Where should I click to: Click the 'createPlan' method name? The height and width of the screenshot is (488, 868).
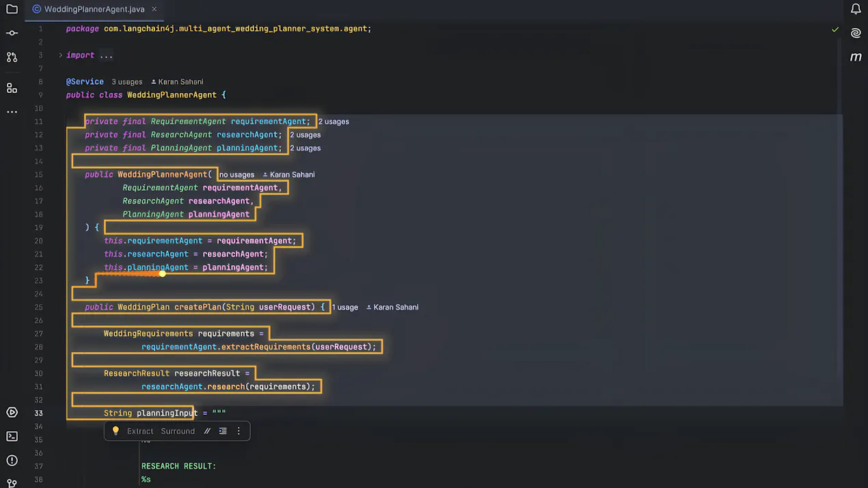(x=198, y=308)
